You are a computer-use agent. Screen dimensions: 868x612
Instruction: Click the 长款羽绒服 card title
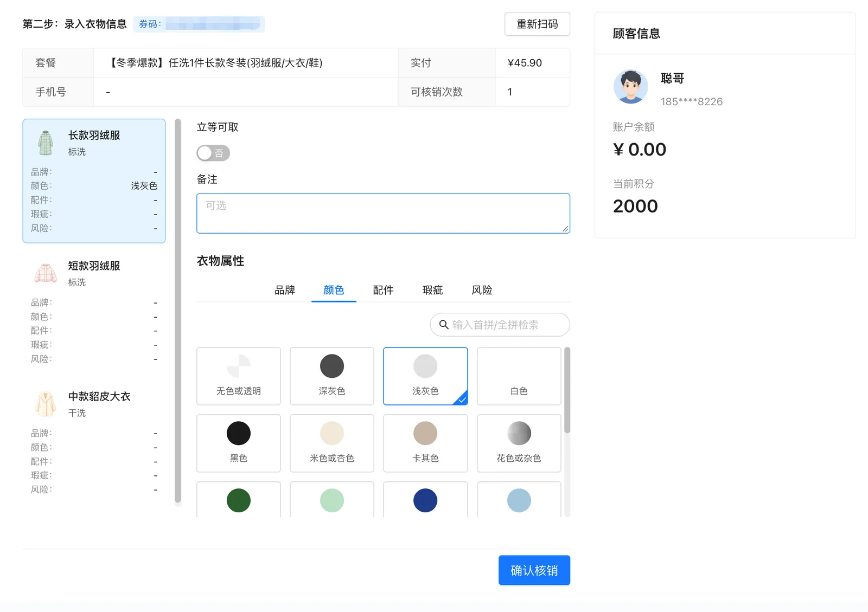tap(94, 135)
